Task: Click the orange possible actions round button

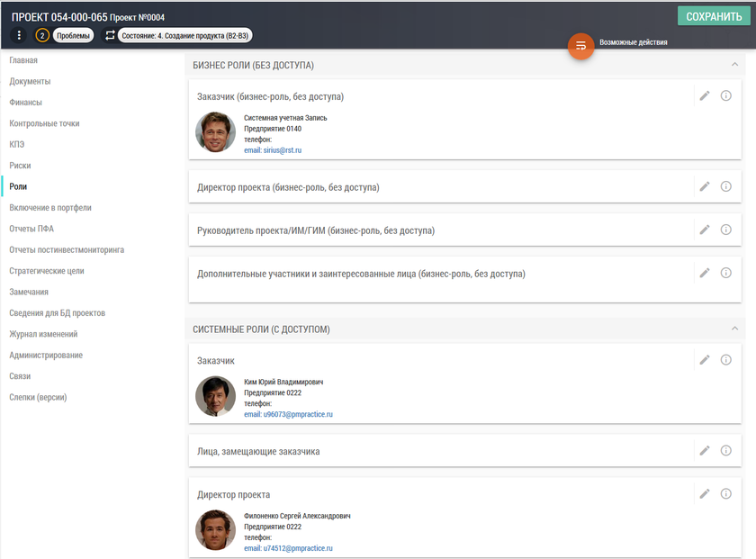Action: (580, 45)
